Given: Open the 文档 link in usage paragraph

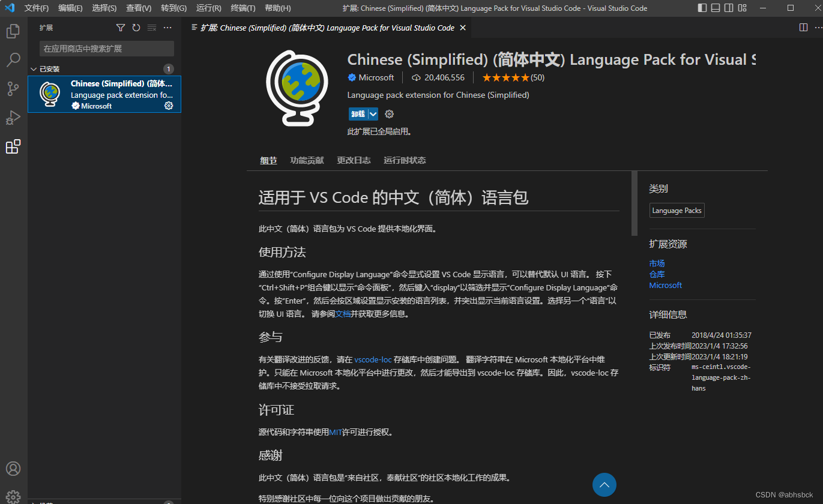Looking at the screenshot, I should tap(343, 314).
